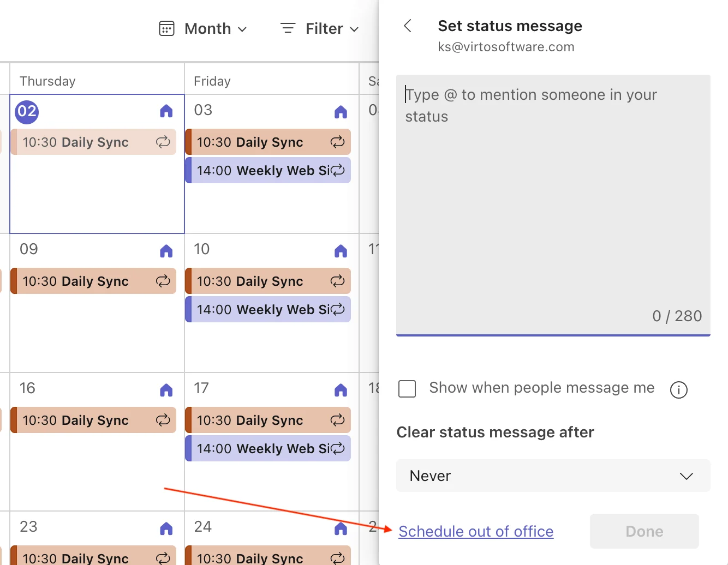
Task: Open Daily Sync event on the 17th
Action: (x=268, y=420)
